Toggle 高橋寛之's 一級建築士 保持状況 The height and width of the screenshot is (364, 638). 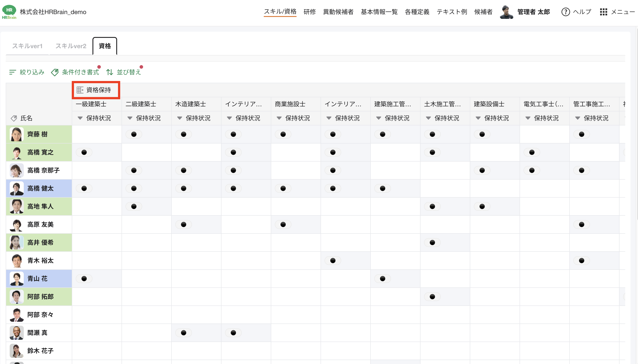(84, 152)
